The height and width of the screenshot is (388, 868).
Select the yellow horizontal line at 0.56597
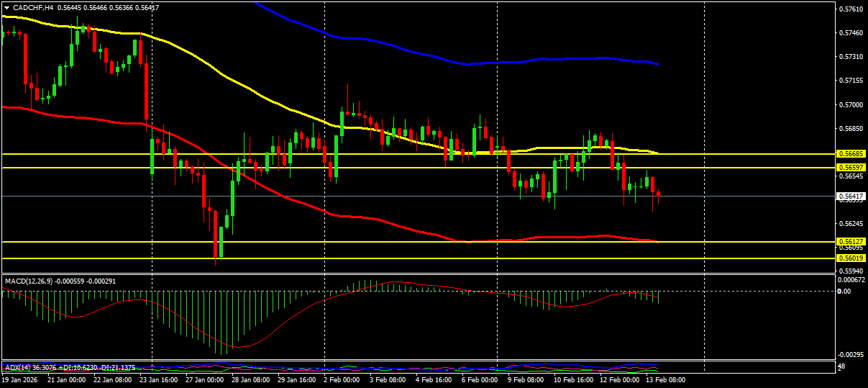click(417, 168)
